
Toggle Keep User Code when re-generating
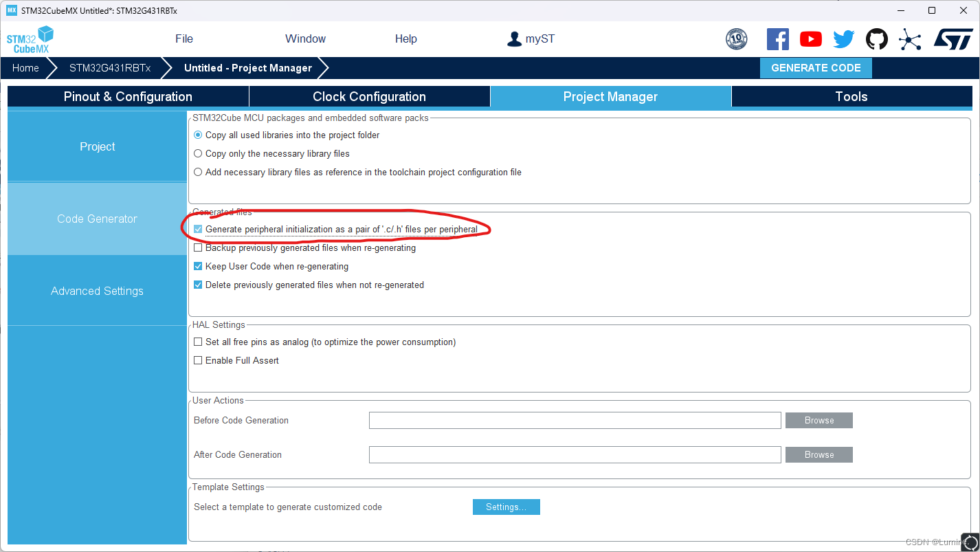(198, 267)
